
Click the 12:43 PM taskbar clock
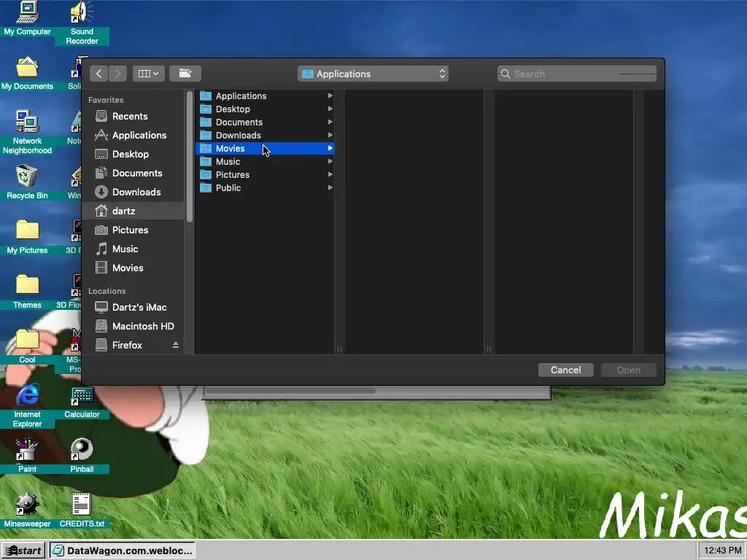point(722,551)
